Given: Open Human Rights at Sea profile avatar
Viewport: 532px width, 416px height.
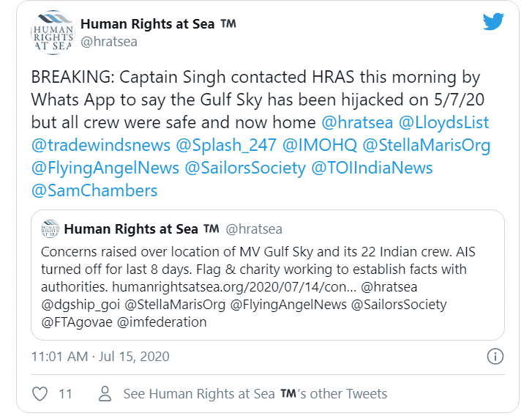Looking at the screenshot, I should coord(53,33).
